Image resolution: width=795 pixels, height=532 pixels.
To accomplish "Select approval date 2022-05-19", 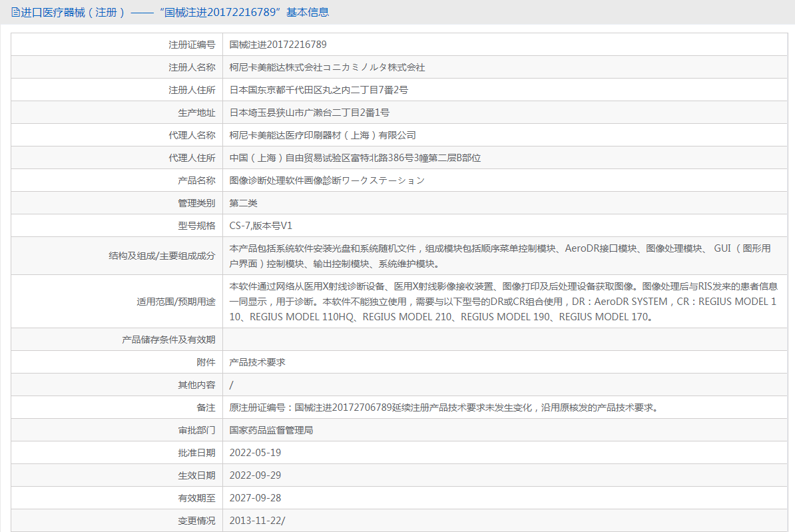I will point(255,453).
